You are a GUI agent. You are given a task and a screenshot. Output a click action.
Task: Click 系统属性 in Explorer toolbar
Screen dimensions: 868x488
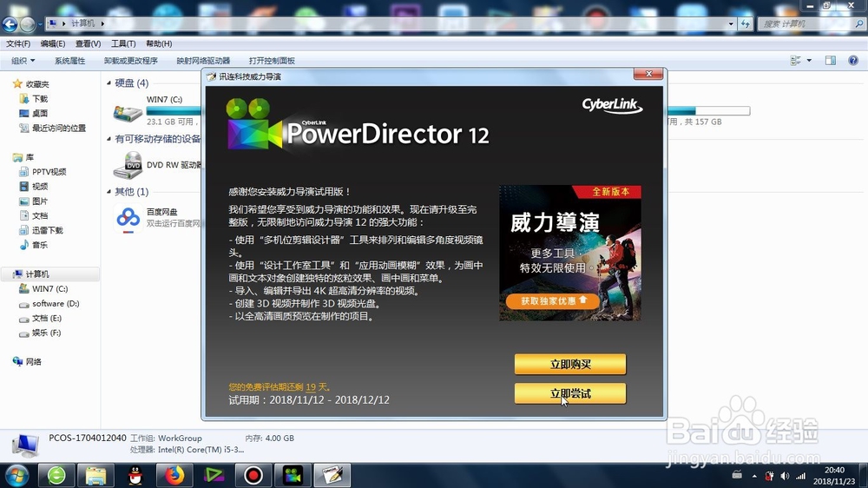pos(69,61)
